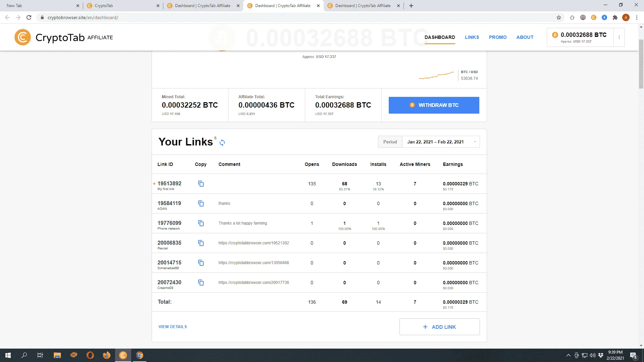Click the cryptotabbrowser.com/19521302 comment link
Screen dimensions: 644x362
click(x=254, y=243)
